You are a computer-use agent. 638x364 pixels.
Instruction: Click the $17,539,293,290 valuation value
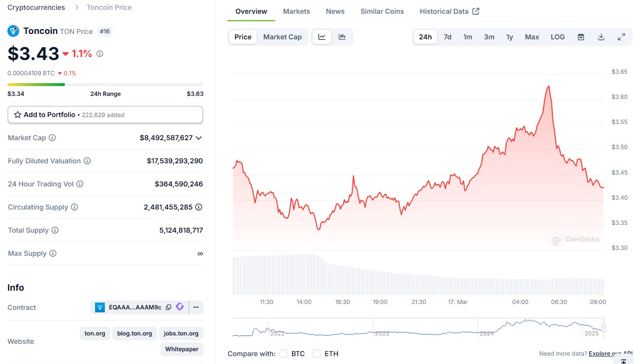175,161
